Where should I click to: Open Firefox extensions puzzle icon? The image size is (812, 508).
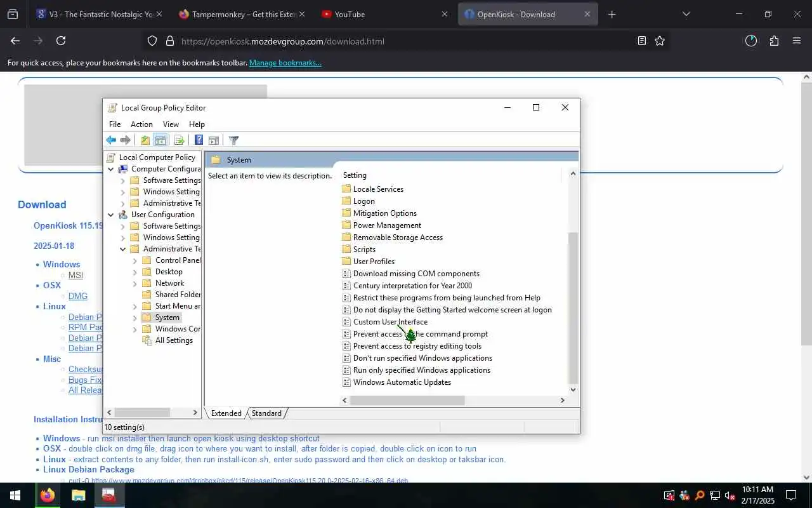[774, 41]
